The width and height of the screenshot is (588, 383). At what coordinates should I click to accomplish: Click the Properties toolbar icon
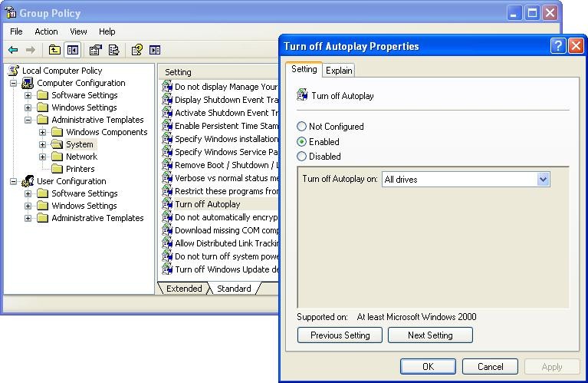pos(95,50)
